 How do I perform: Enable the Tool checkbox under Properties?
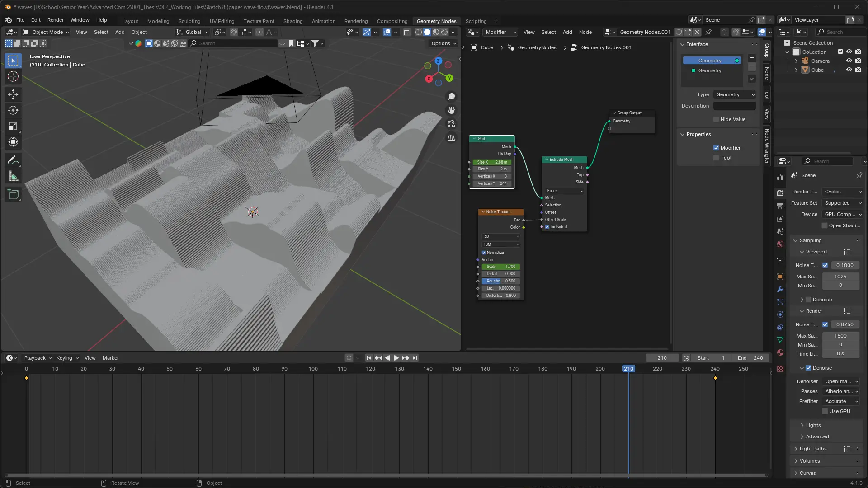click(x=716, y=158)
